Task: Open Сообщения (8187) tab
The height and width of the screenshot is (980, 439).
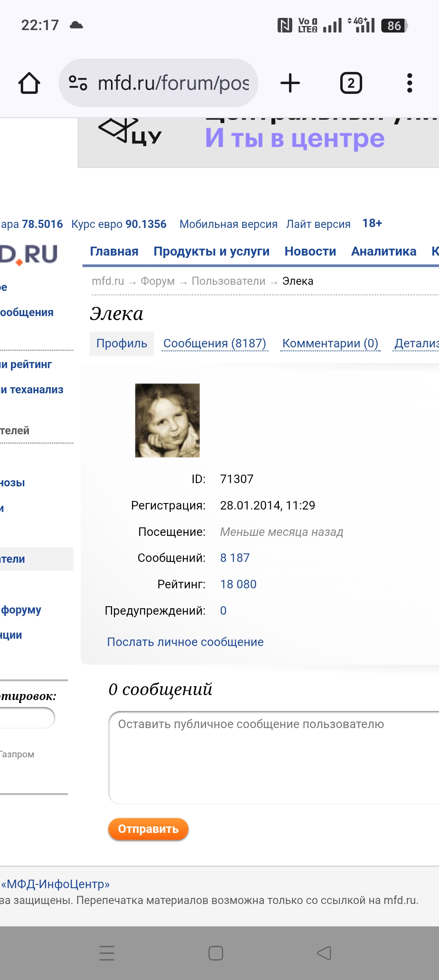Action: click(x=215, y=343)
